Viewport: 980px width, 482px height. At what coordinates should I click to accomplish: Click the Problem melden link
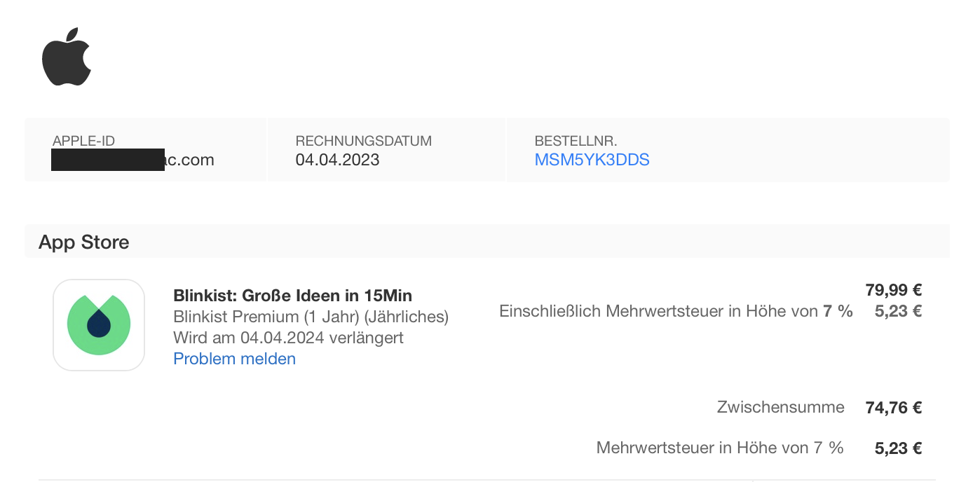(x=234, y=359)
